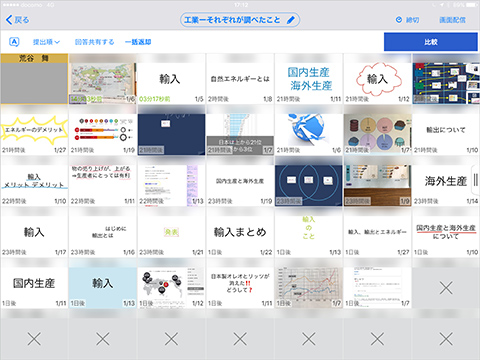Viewport: 480px width, 360px height.
Task: Open the 輸入まとめ submission
Action: (240, 236)
